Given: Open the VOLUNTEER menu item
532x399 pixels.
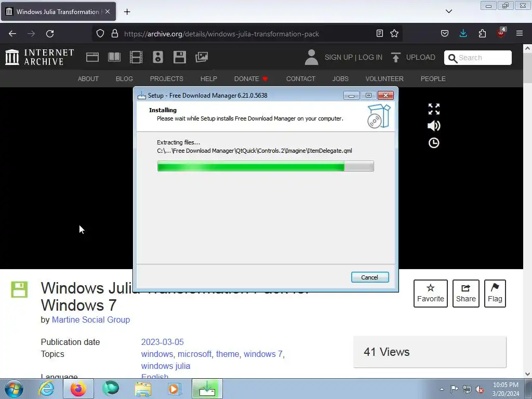Looking at the screenshot, I should pyautogui.click(x=384, y=79).
